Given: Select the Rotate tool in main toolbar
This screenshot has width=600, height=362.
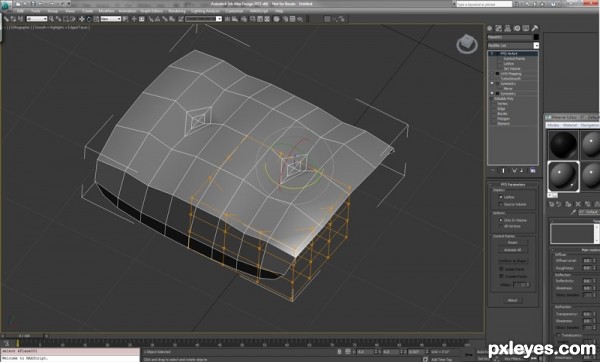Looking at the screenshot, I should coord(89,19).
